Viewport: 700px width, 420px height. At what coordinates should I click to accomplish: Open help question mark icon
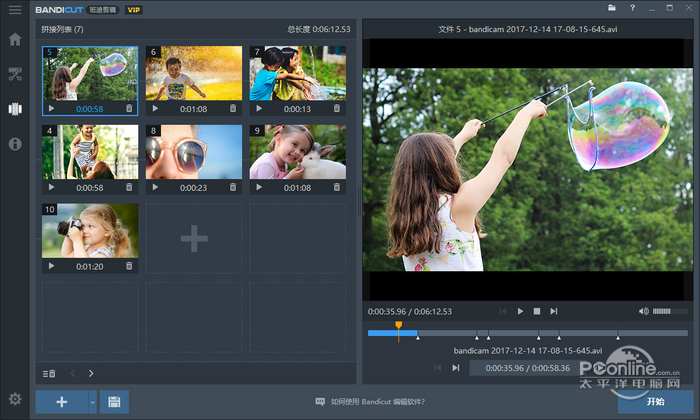point(632,8)
